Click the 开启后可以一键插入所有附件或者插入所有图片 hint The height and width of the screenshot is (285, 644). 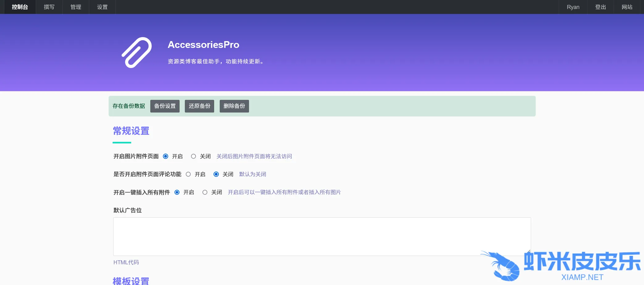point(284,192)
